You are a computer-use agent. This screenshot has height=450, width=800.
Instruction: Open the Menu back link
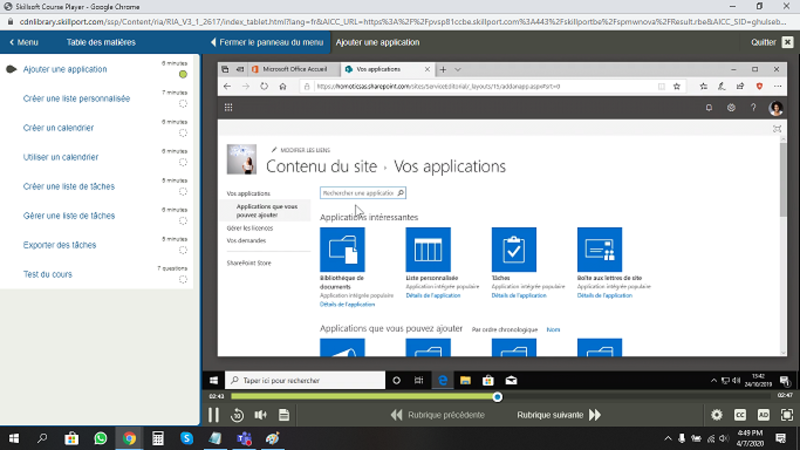click(24, 42)
